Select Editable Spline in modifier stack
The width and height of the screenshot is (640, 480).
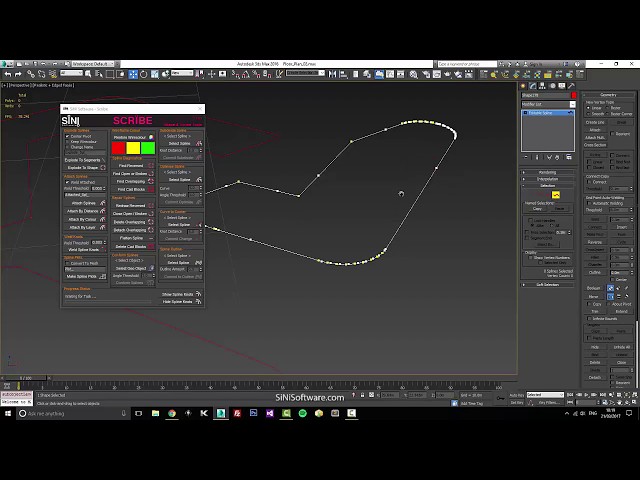548,113
